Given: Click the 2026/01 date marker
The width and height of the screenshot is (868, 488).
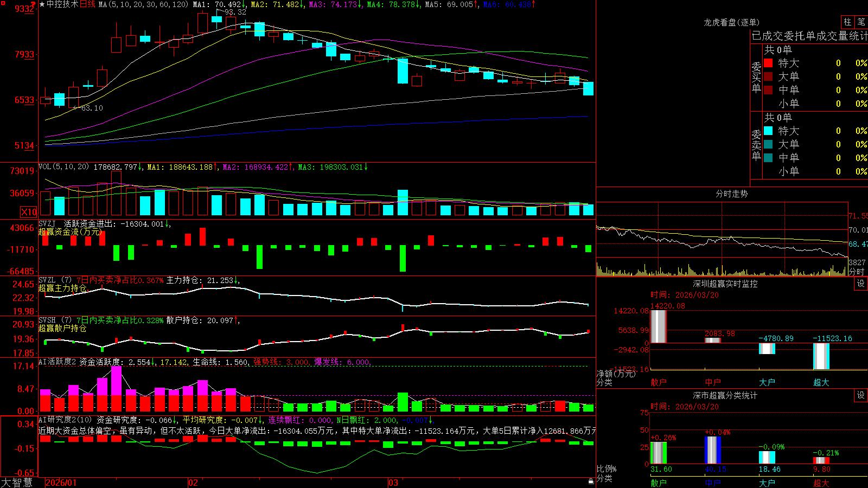Looking at the screenshot, I should [x=61, y=483].
